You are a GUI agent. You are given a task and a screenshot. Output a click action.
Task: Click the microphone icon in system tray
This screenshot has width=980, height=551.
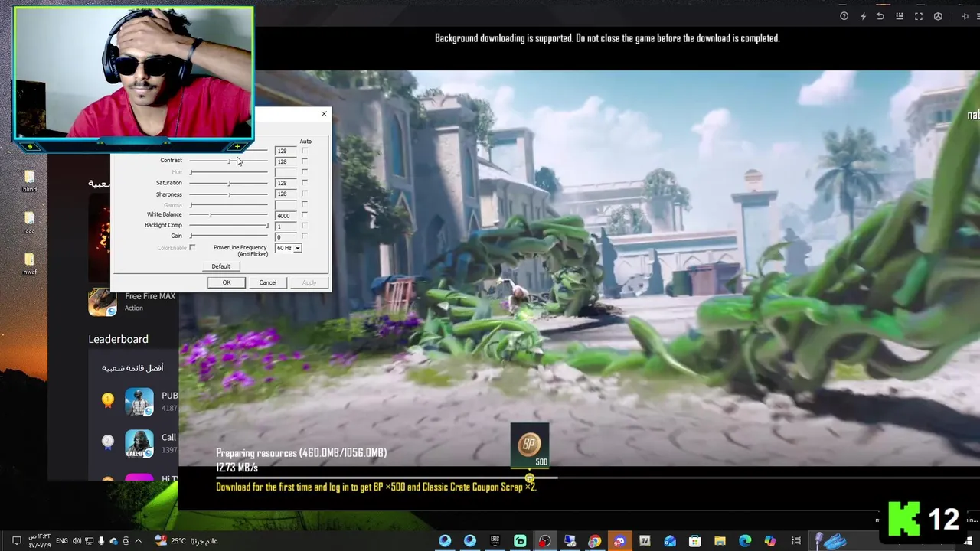101,541
